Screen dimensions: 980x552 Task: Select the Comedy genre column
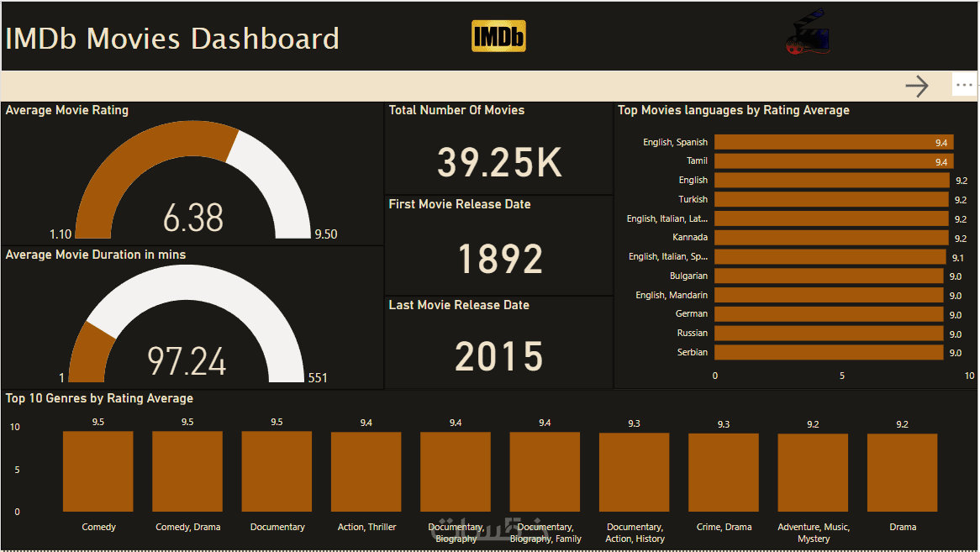[x=98, y=471]
